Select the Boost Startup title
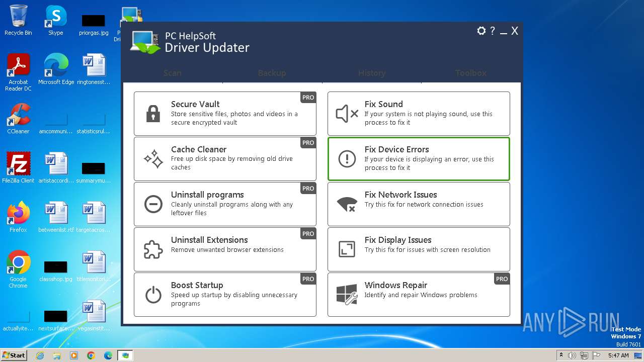 click(x=197, y=285)
